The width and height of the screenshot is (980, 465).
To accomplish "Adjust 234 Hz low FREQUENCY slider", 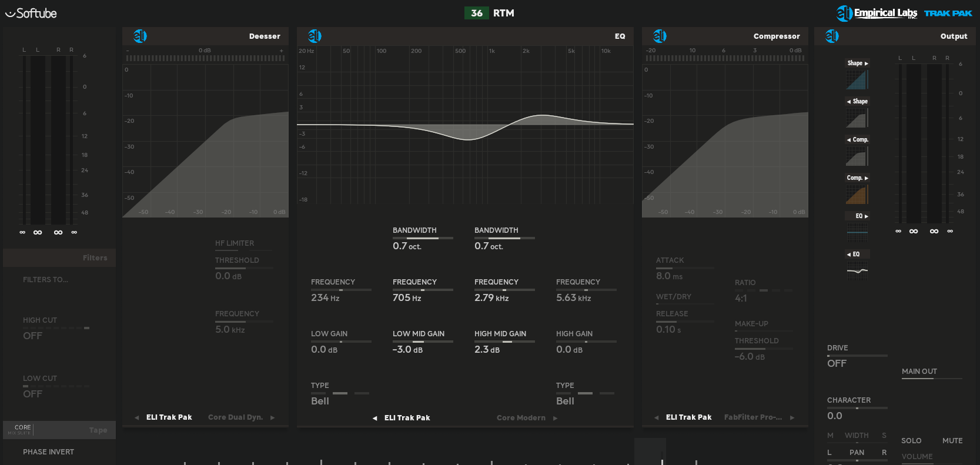I will click(341, 290).
